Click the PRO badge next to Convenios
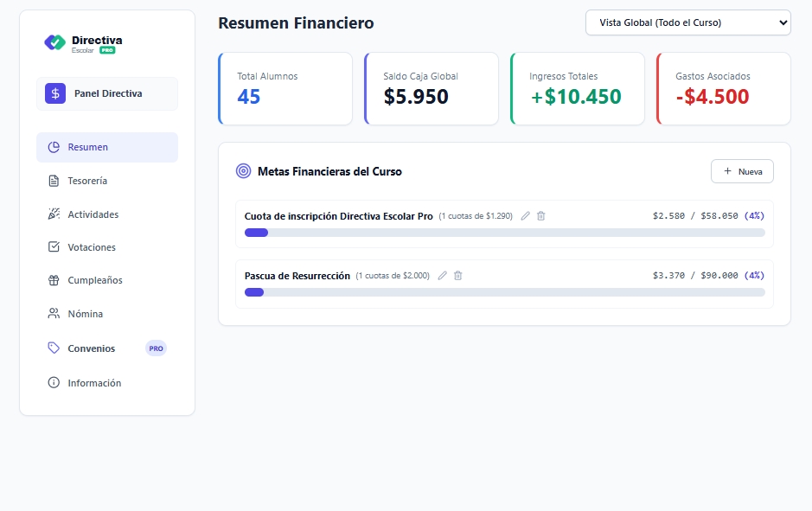812x511 pixels. click(156, 348)
